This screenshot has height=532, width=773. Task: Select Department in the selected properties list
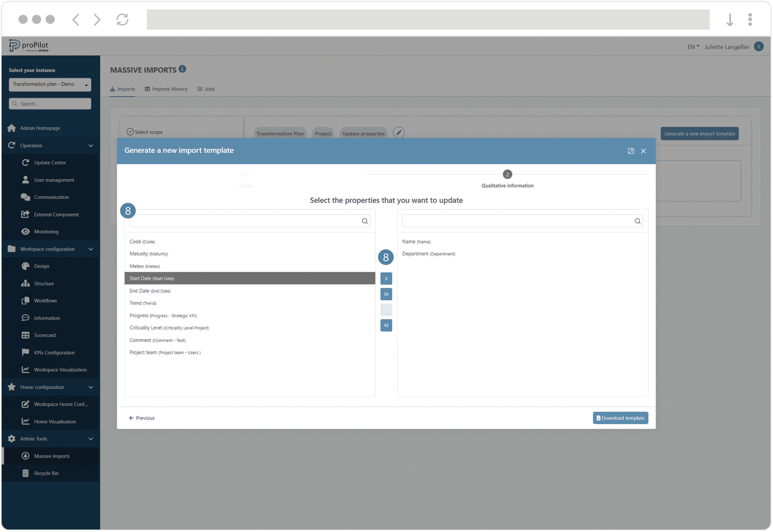pos(428,254)
